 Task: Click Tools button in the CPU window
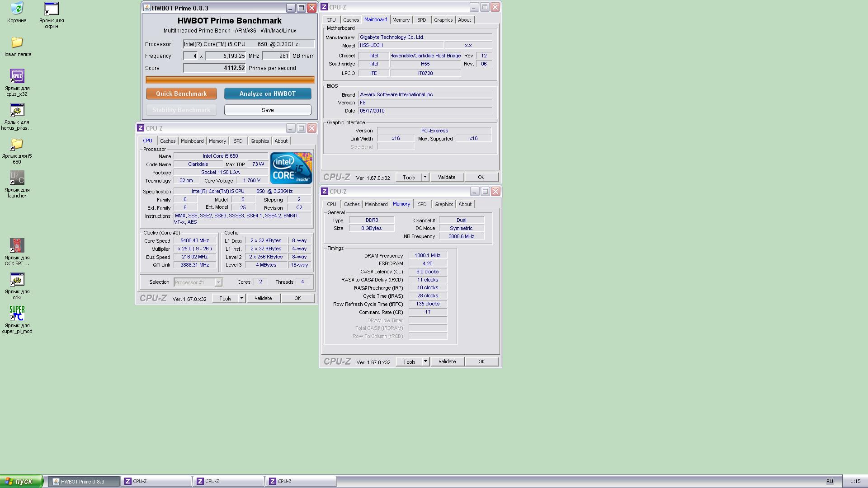pyautogui.click(x=225, y=298)
